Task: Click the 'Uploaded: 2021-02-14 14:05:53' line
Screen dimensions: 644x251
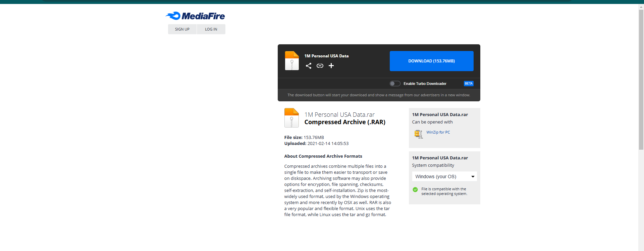Action: 316,144
